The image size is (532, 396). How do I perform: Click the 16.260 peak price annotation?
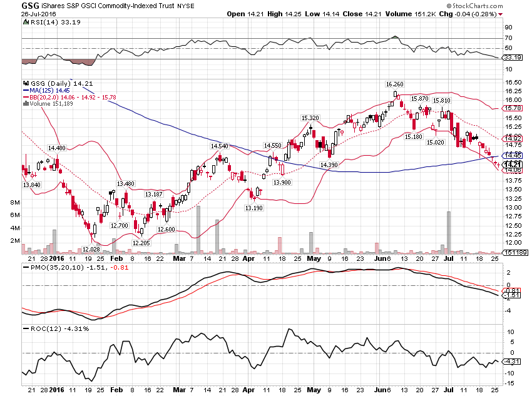[394, 84]
